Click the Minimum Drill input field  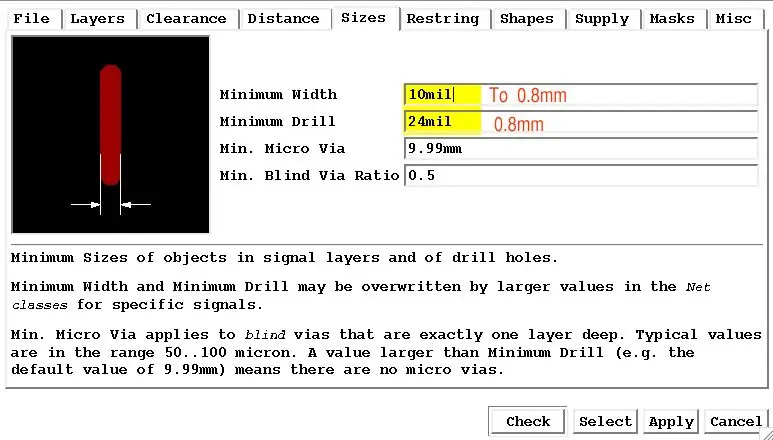tap(581, 122)
